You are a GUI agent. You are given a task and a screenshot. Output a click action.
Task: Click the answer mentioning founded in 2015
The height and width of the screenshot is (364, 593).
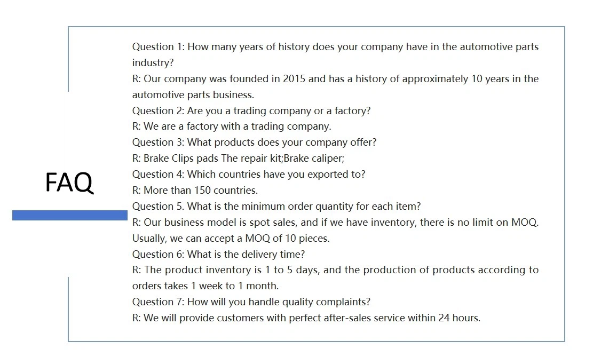click(x=335, y=79)
